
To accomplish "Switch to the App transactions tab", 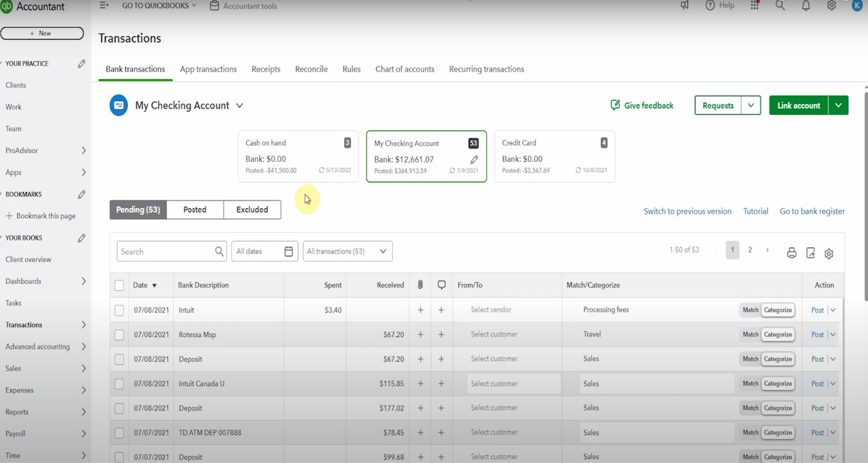I will tap(208, 69).
